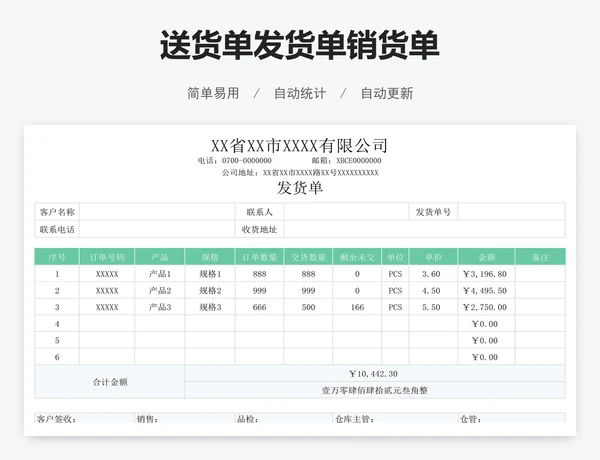The width and height of the screenshot is (600, 460).
Task: Select the 产品3 cell
Action: tap(160, 307)
